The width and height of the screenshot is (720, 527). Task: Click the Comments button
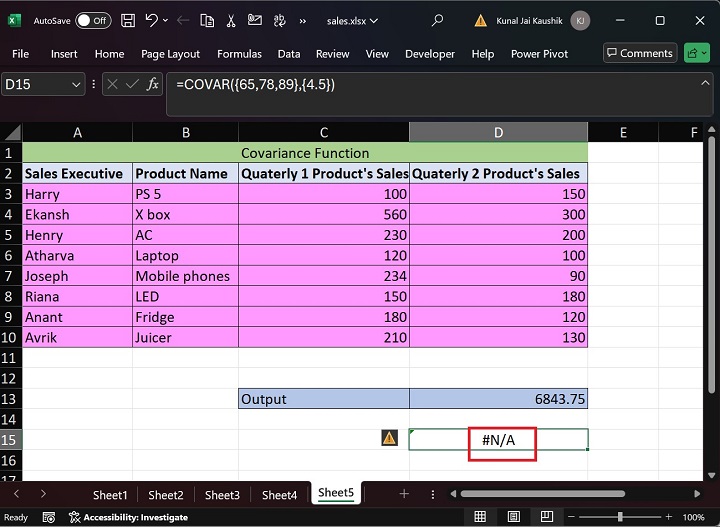click(x=639, y=53)
